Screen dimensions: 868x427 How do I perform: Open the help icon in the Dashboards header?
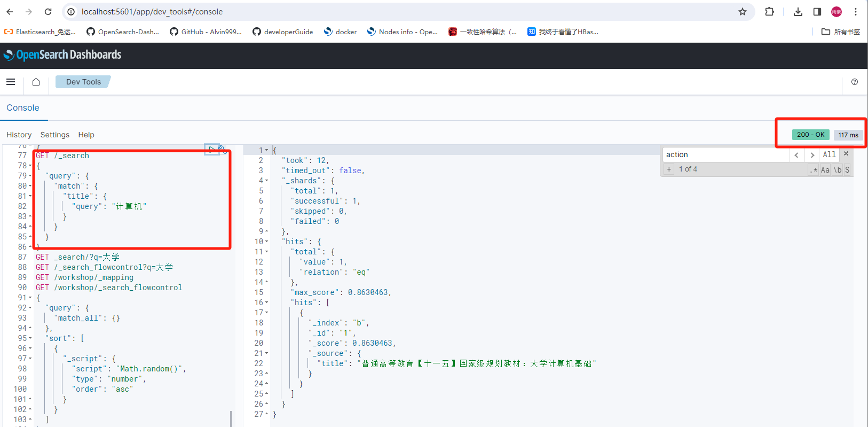pyautogui.click(x=855, y=82)
